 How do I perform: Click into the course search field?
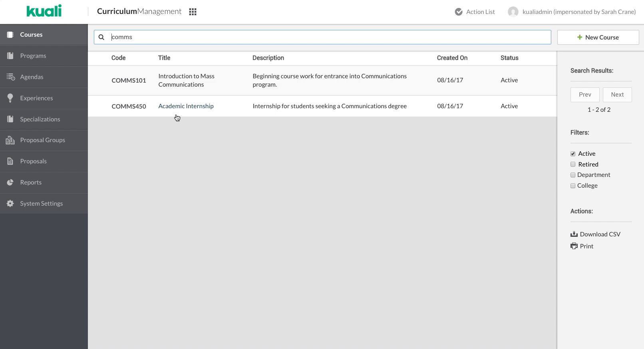pyautogui.click(x=328, y=37)
